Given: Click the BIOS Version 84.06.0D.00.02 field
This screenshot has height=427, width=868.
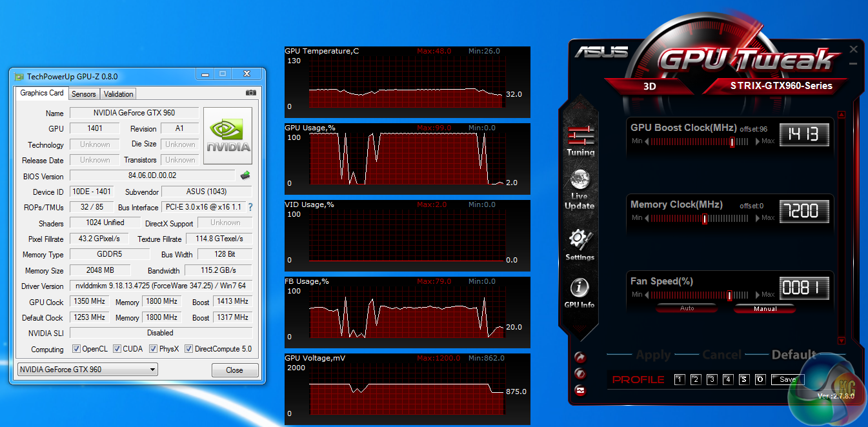Looking at the screenshot, I should [152, 175].
